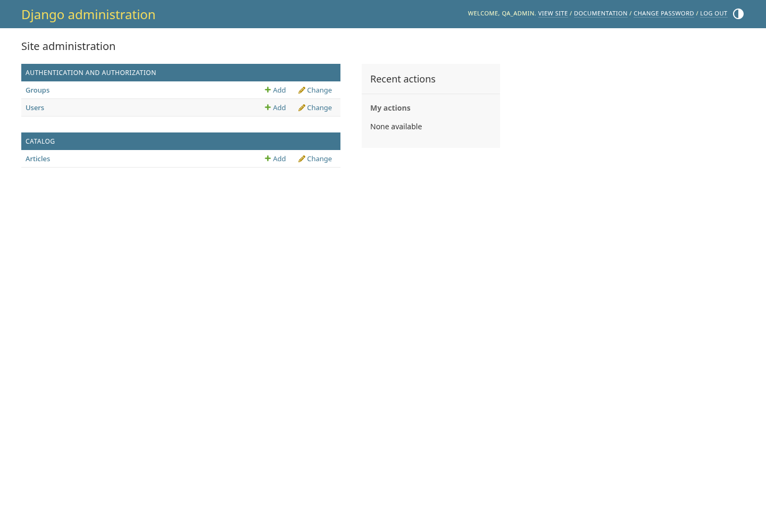Screen dimensions: 766x532
Task: Open the Django administration home title
Action: pyautogui.click(x=88, y=14)
